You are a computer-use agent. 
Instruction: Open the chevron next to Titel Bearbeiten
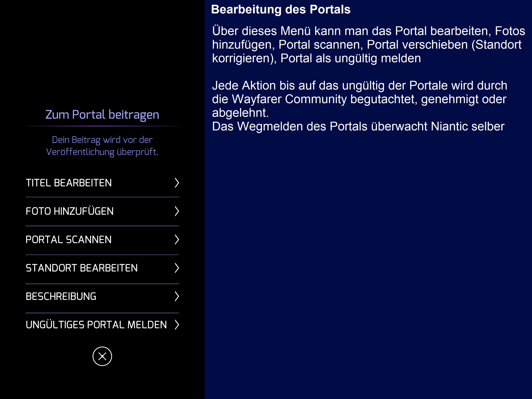[x=177, y=183]
